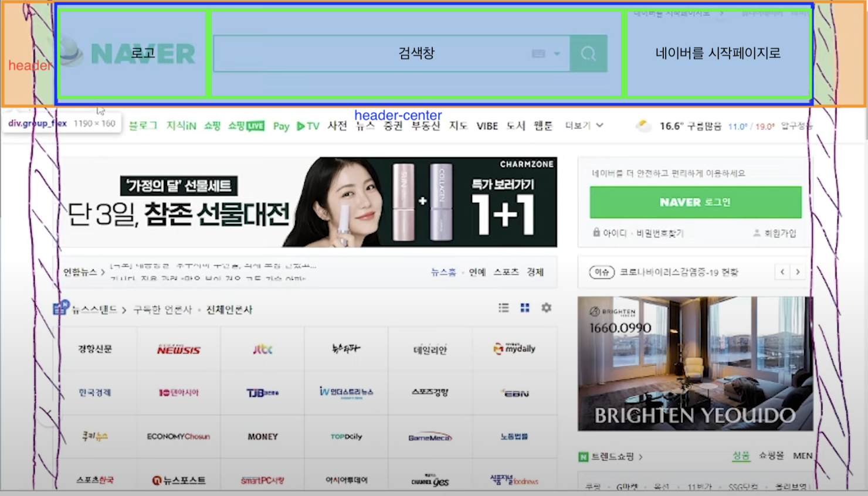Image resolution: width=868 pixels, height=496 pixels.
Task: Open the on-screen keyboard icon in search box
Action: [538, 54]
